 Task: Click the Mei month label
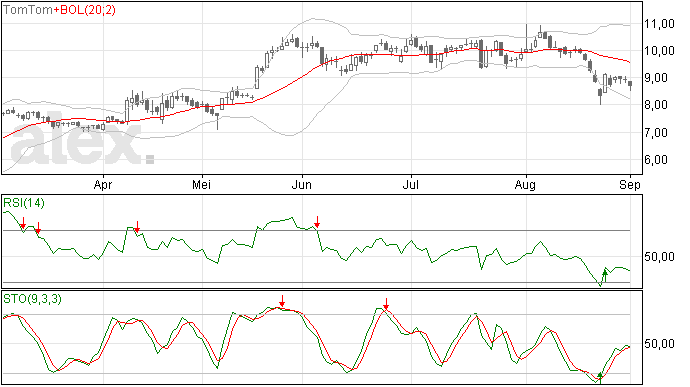tap(202, 184)
